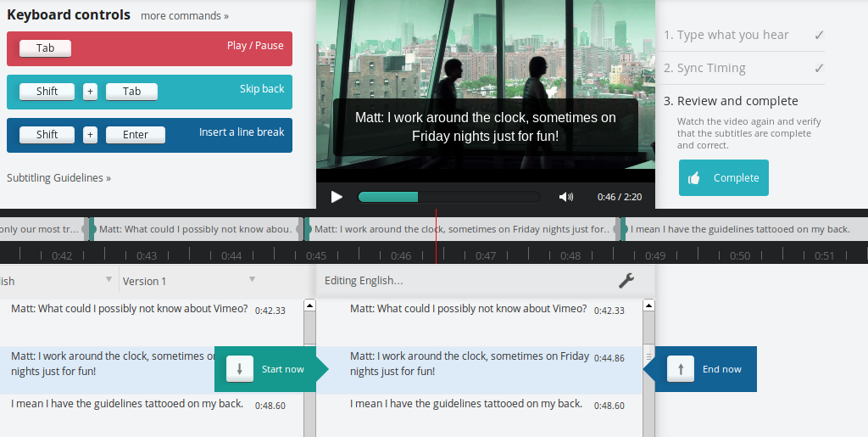The width and height of the screenshot is (868, 437).
Task: Click the Complete button
Action: [x=723, y=178]
